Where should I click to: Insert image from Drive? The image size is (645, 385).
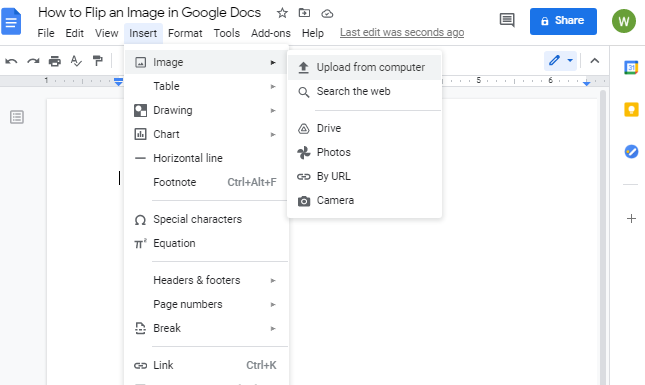[x=364, y=129]
